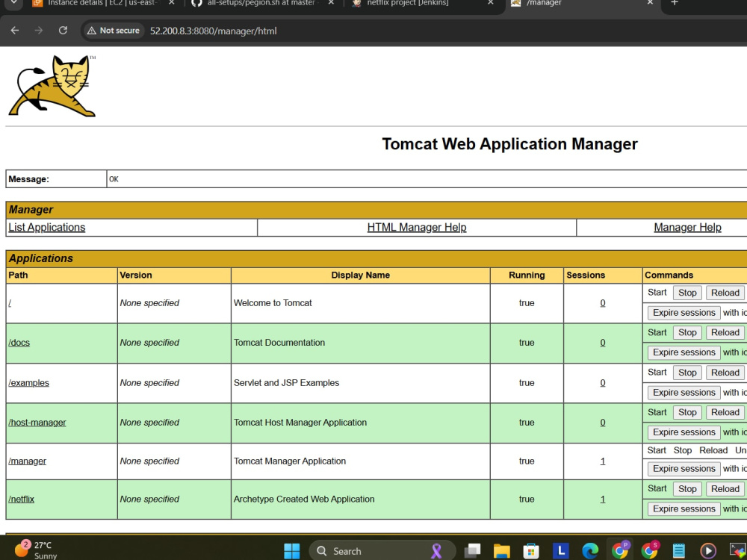Open the /manager application link
Viewport: 747px width, 560px height.
tap(27, 461)
